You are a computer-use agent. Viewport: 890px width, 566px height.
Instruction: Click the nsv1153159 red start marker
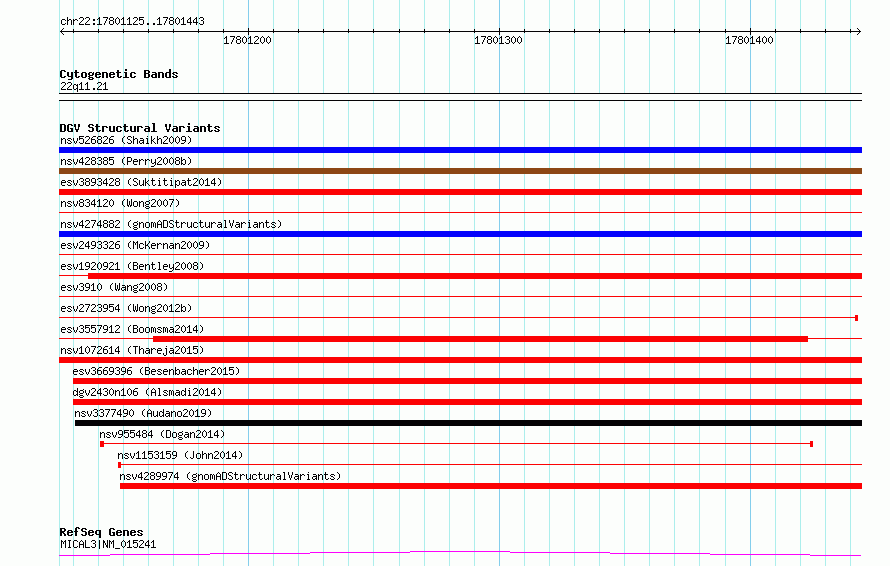pyautogui.click(x=119, y=465)
